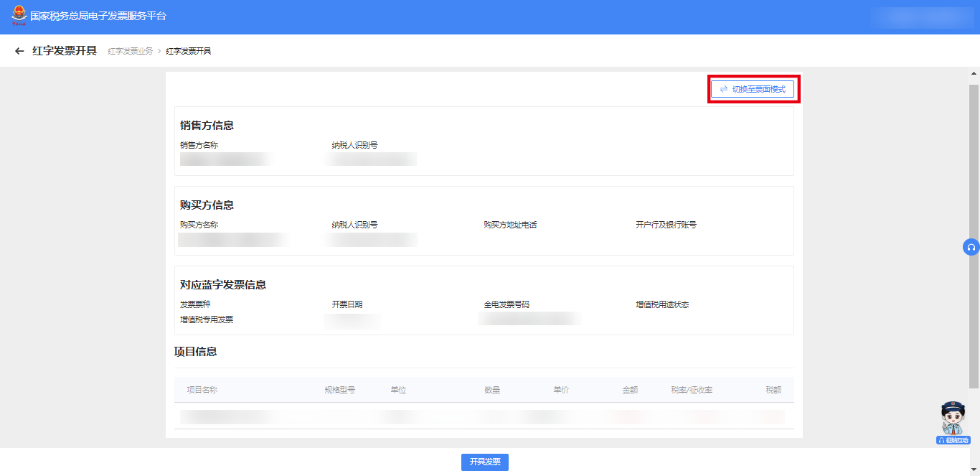Open the blue headset support icon

point(971,247)
